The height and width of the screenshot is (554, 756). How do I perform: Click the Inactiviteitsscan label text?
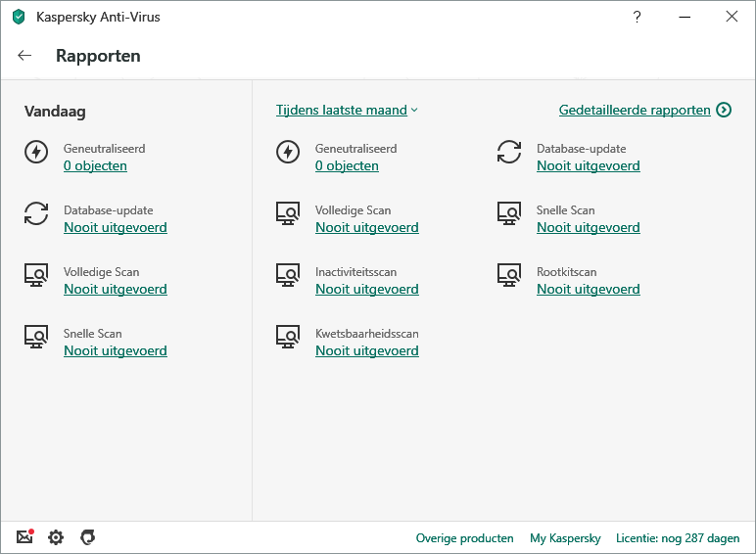(355, 272)
